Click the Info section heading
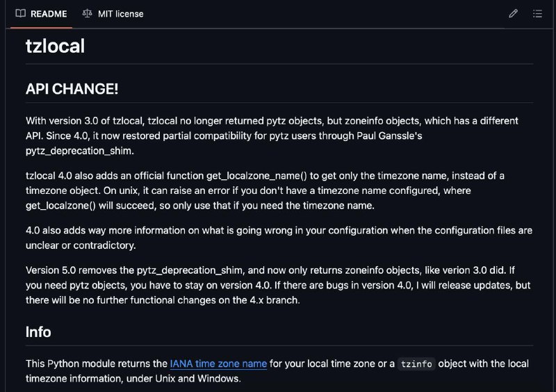The image size is (556, 392). (x=38, y=332)
